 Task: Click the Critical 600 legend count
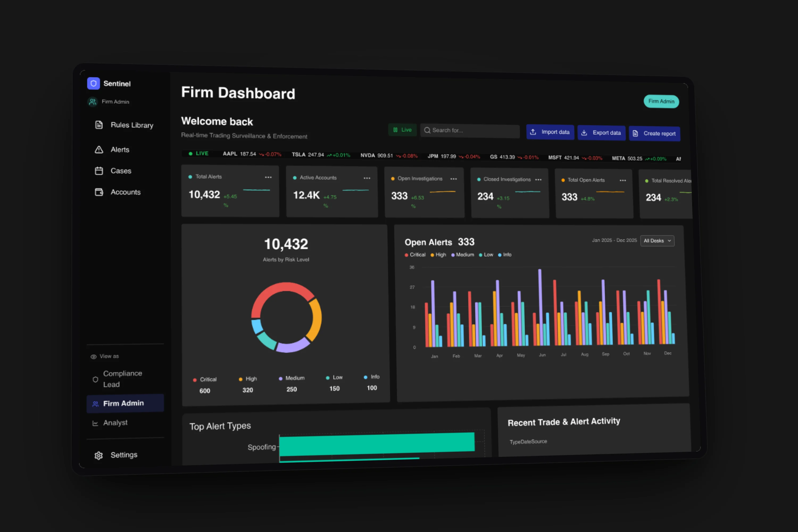tap(205, 391)
